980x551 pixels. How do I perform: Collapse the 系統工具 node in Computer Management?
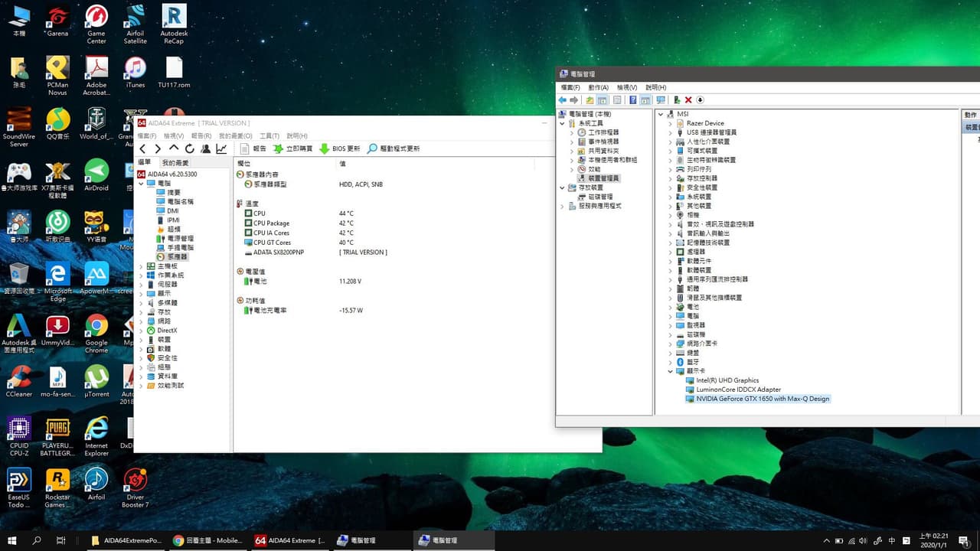pyautogui.click(x=563, y=123)
